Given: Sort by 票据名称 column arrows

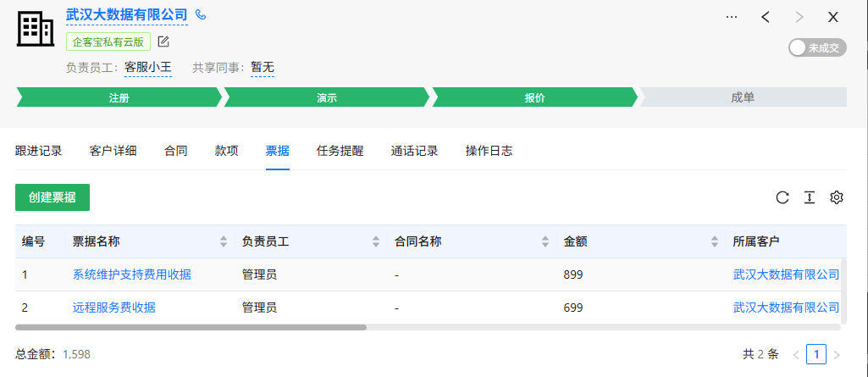Looking at the screenshot, I should [x=224, y=241].
